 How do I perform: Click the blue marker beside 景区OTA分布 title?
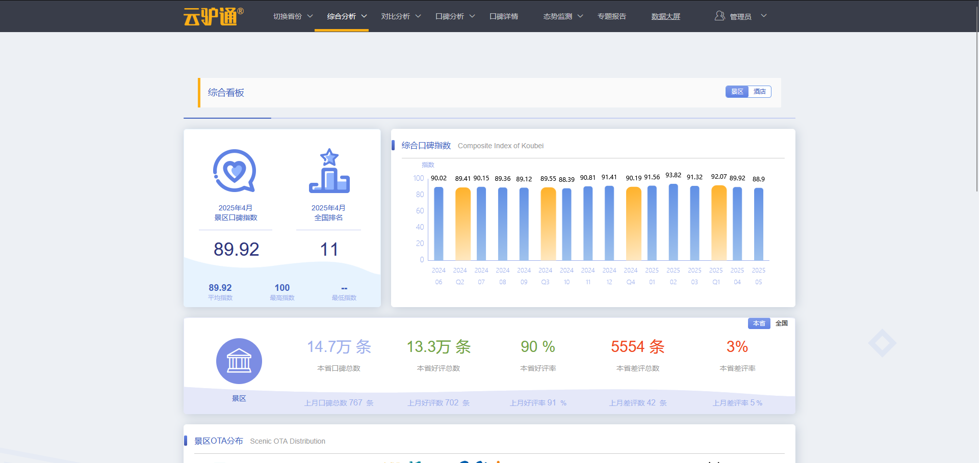186,441
